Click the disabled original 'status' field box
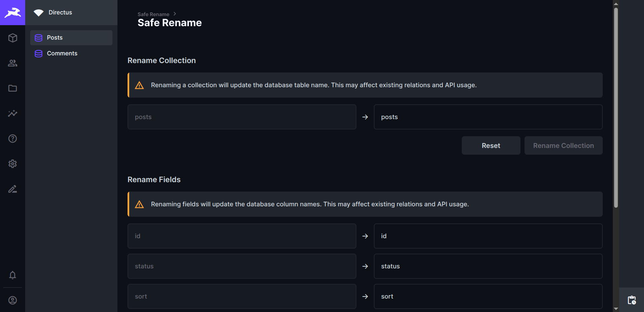Image resolution: width=644 pixels, height=312 pixels. [x=242, y=266]
